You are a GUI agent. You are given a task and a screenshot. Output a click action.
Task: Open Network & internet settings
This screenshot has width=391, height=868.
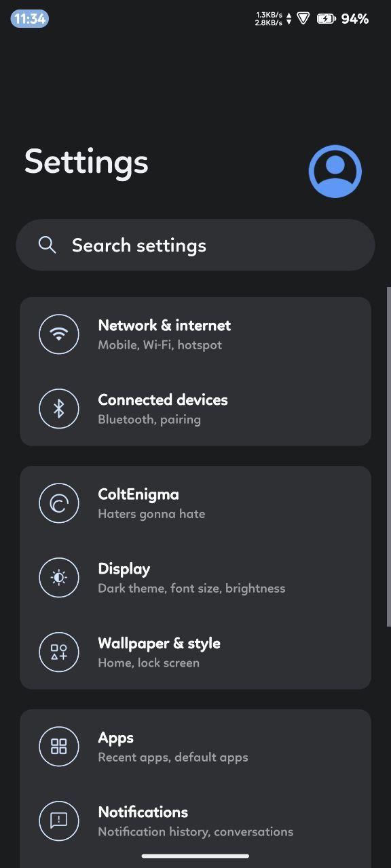pyautogui.click(x=195, y=334)
